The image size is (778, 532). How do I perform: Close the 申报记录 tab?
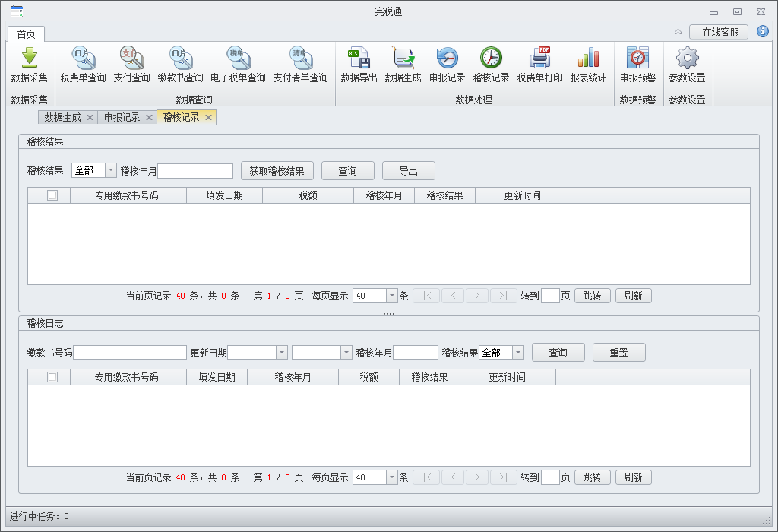[149, 118]
